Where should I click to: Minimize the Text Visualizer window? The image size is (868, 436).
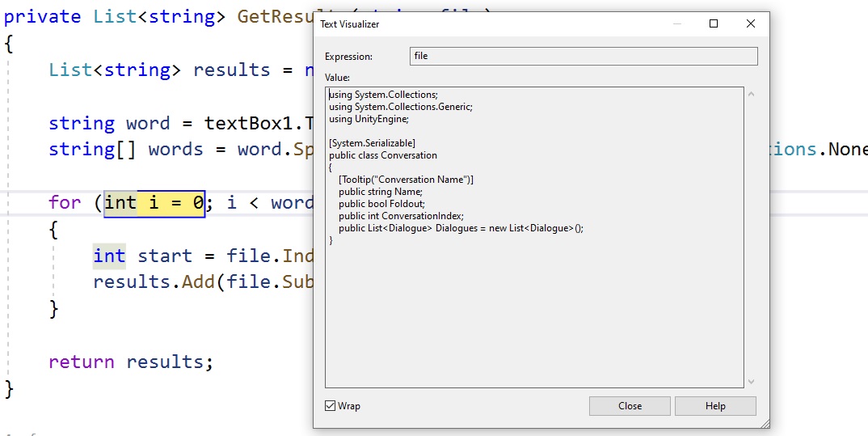click(x=677, y=23)
